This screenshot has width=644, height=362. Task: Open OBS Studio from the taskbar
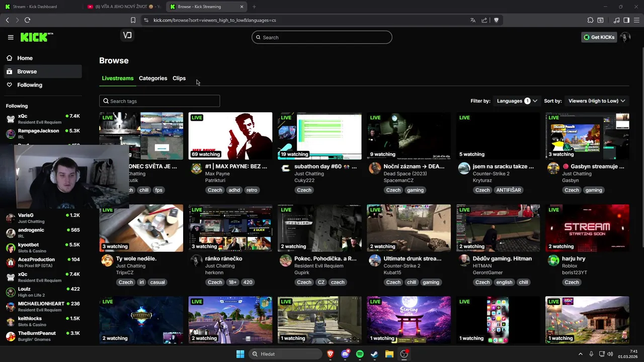pyautogui.click(x=404, y=354)
